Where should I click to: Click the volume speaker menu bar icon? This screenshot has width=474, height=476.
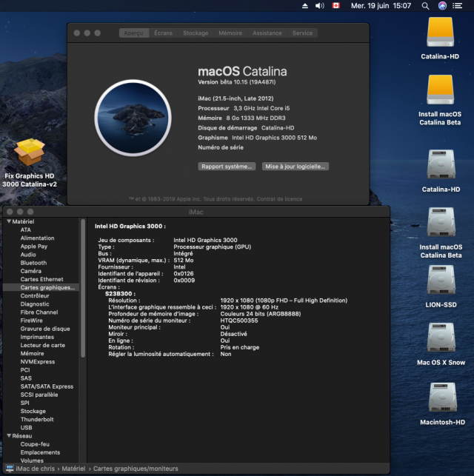(x=319, y=6)
